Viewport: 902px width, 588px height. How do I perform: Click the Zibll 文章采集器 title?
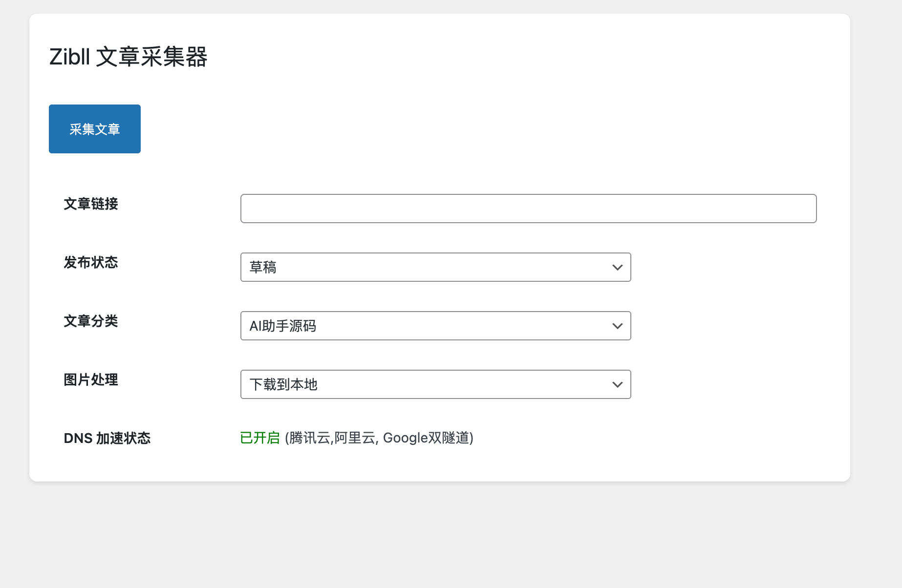[129, 57]
